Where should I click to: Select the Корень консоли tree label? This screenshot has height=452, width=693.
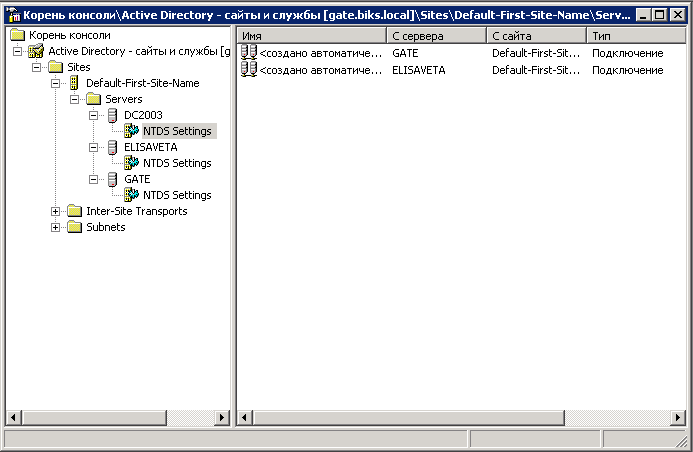click(x=70, y=35)
